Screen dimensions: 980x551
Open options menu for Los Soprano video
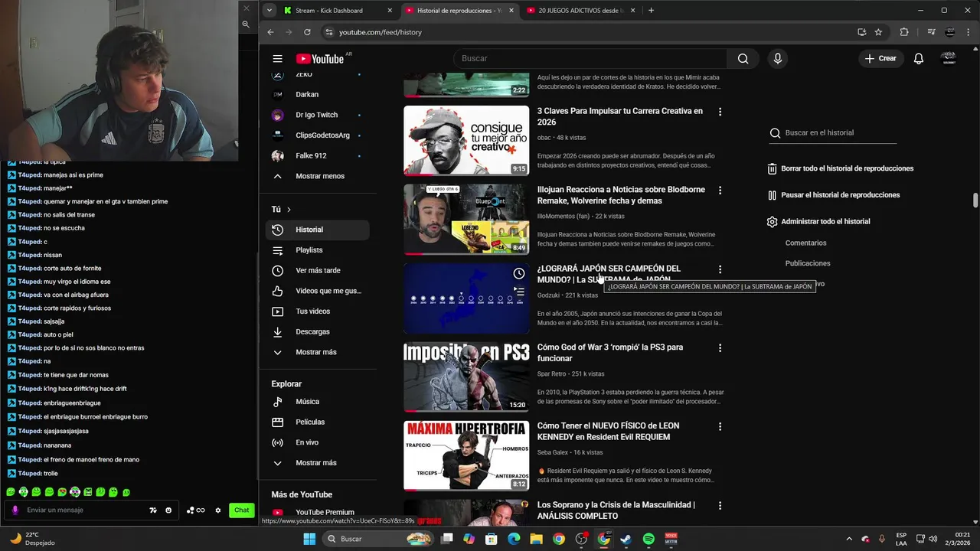(720, 506)
